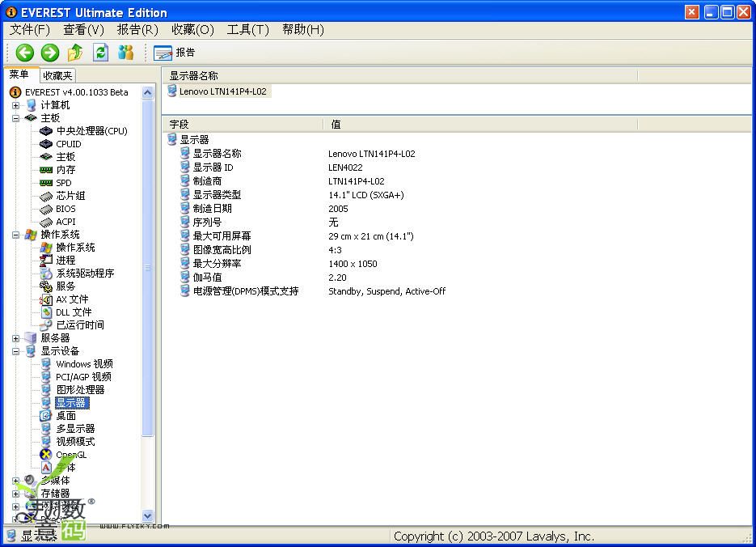Select the Windows 视频 tree item
This screenshot has width=756, height=547.
[x=84, y=364]
